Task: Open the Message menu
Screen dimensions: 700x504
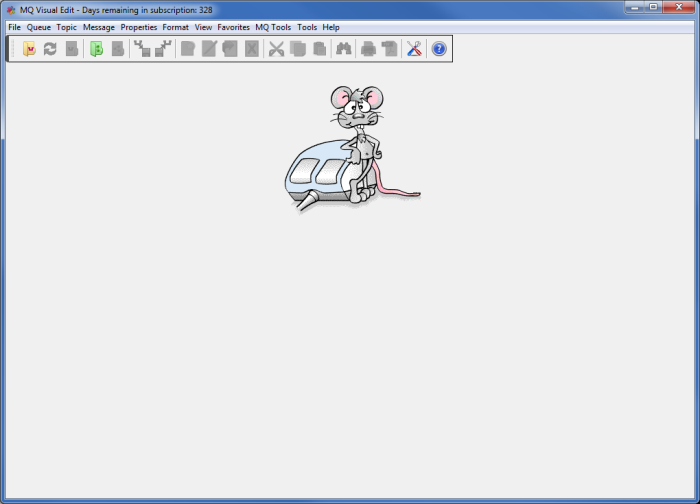Action: click(x=99, y=27)
